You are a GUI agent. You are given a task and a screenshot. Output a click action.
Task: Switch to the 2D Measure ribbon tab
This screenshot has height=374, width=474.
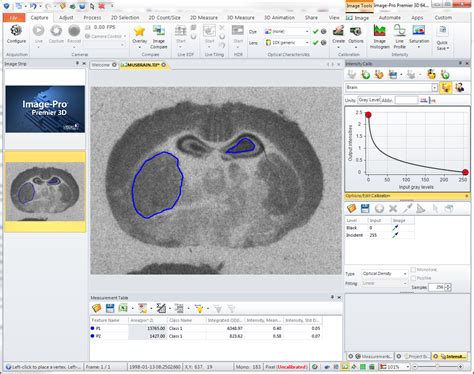tap(204, 18)
